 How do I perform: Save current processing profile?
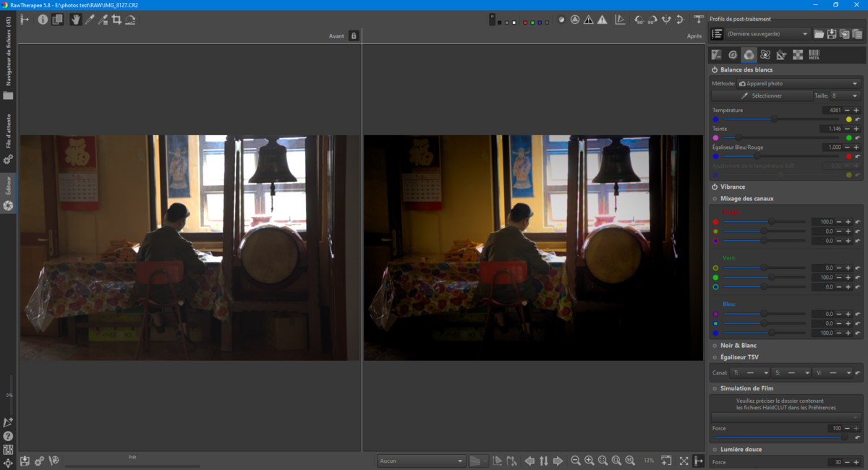[x=832, y=34]
